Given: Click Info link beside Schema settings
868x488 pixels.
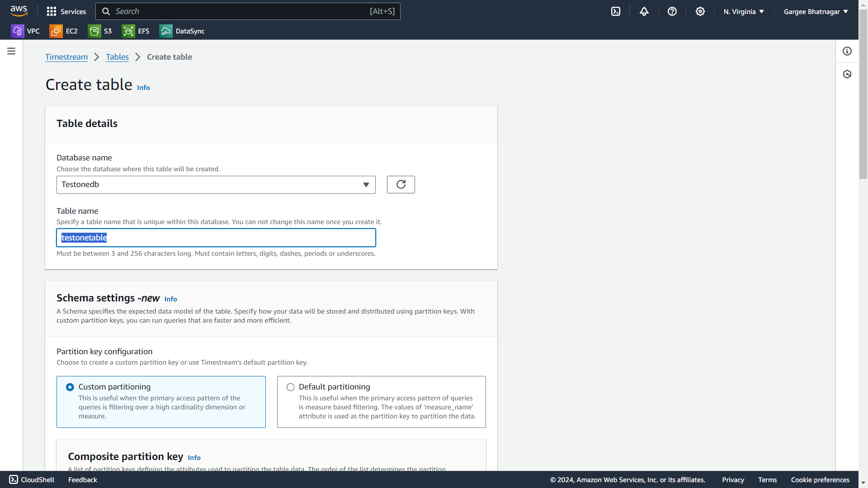Looking at the screenshot, I should (170, 299).
